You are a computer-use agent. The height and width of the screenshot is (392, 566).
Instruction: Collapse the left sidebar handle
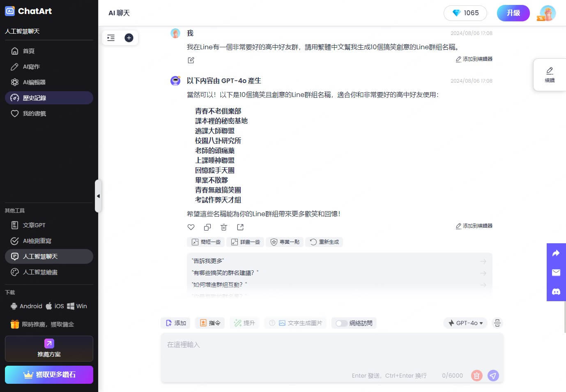pos(98,196)
